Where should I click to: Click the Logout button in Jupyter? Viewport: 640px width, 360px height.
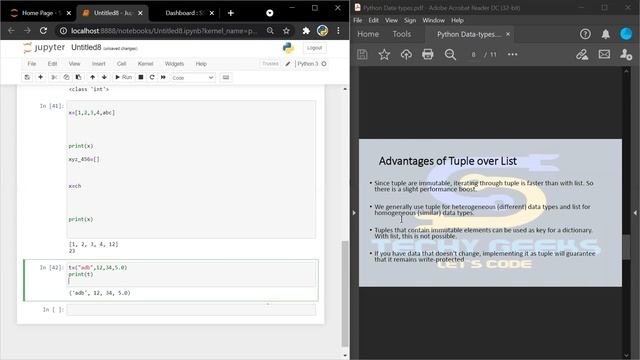tap(314, 48)
